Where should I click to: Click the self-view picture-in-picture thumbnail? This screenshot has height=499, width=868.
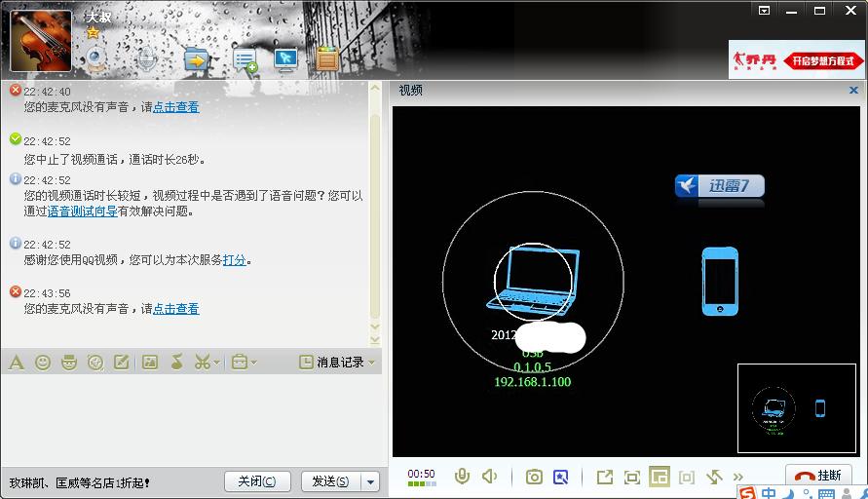(797, 408)
